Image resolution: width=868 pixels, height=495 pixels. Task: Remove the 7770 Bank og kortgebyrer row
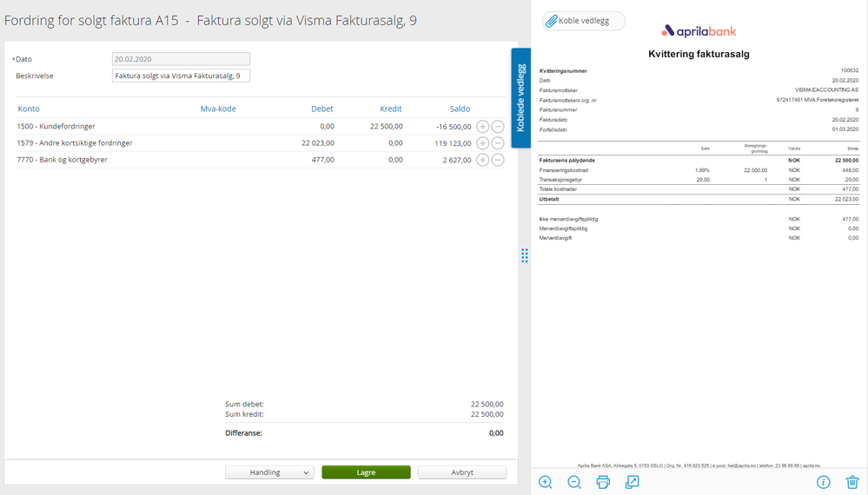point(498,160)
